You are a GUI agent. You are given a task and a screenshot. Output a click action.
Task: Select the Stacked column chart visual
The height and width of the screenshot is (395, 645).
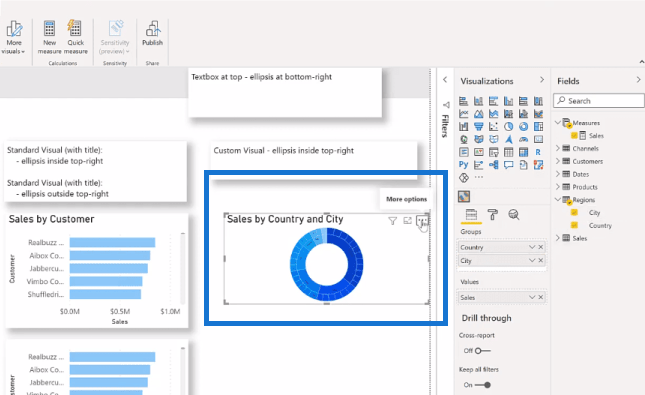(x=478, y=101)
